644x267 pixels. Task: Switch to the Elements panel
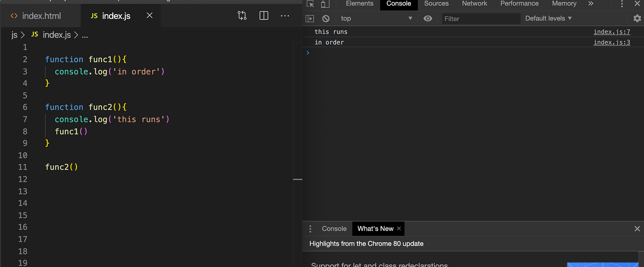(359, 3)
